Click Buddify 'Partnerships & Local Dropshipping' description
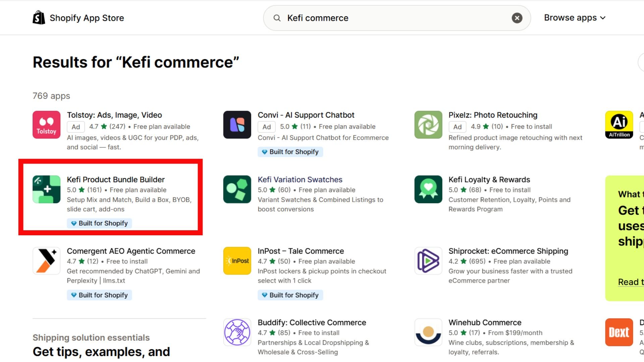644x362 pixels. 313,347
